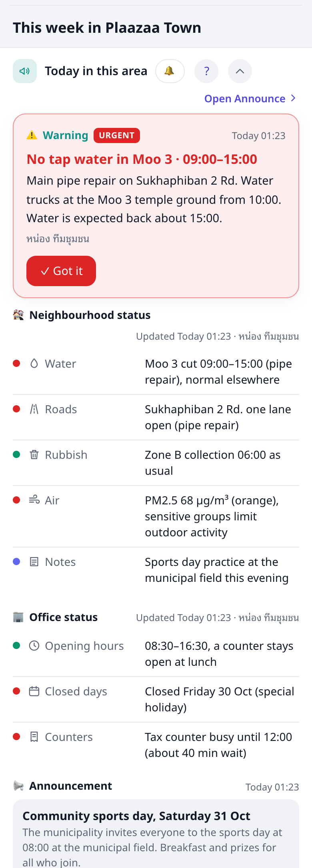
Task: Click the Rubbish bin icon
Action: click(x=34, y=454)
